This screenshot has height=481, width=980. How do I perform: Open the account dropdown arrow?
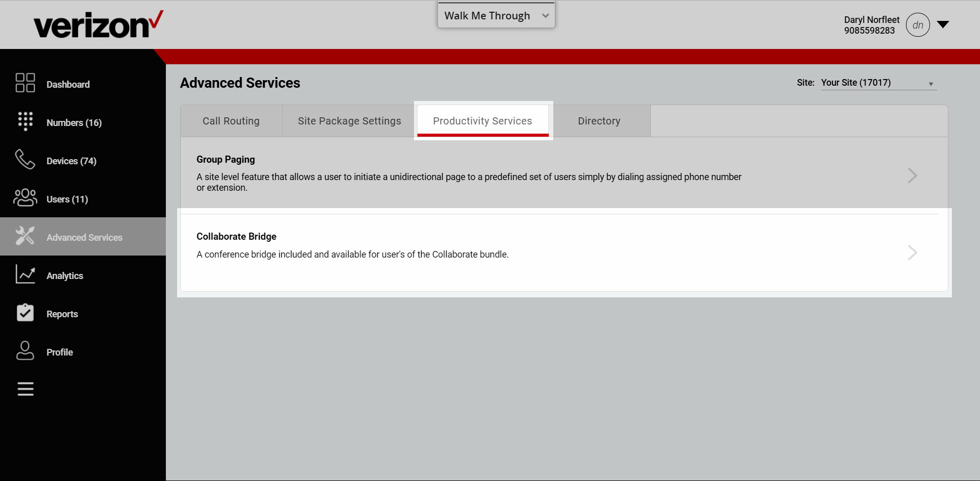(x=943, y=24)
